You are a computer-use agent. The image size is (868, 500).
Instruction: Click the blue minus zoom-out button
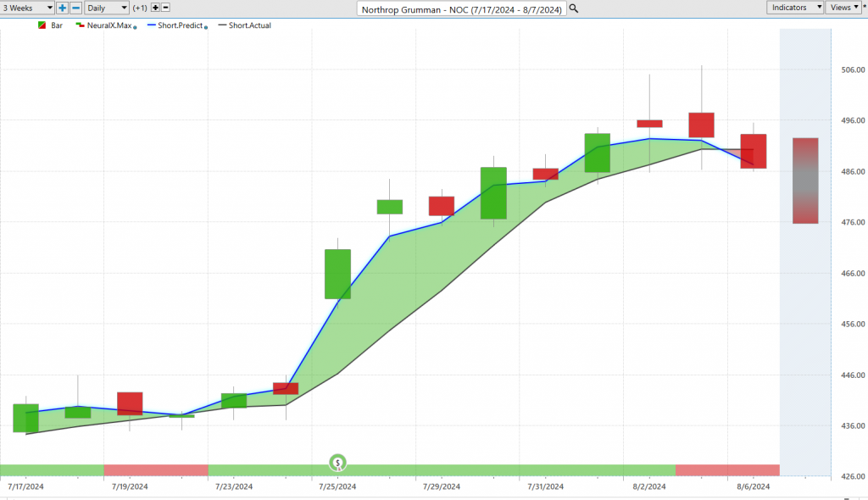[x=76, y=8]
